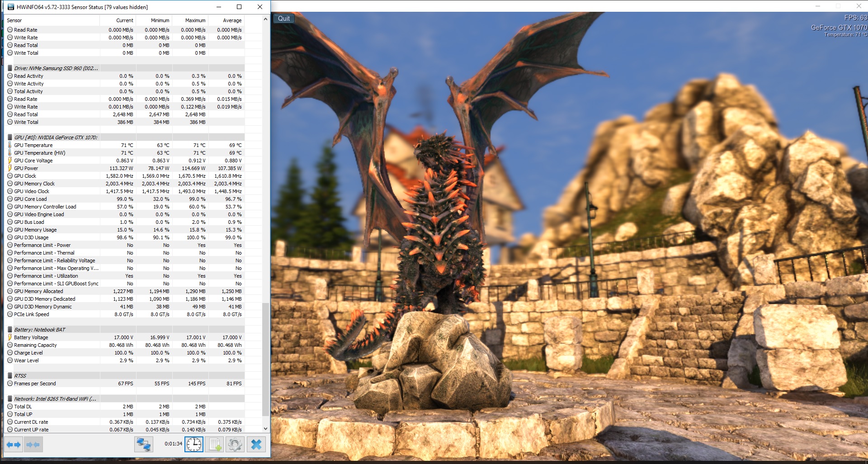Select GPU Memory Controller Load row
The height and width of the screenshot is (464, 868).
coord(125,207)
